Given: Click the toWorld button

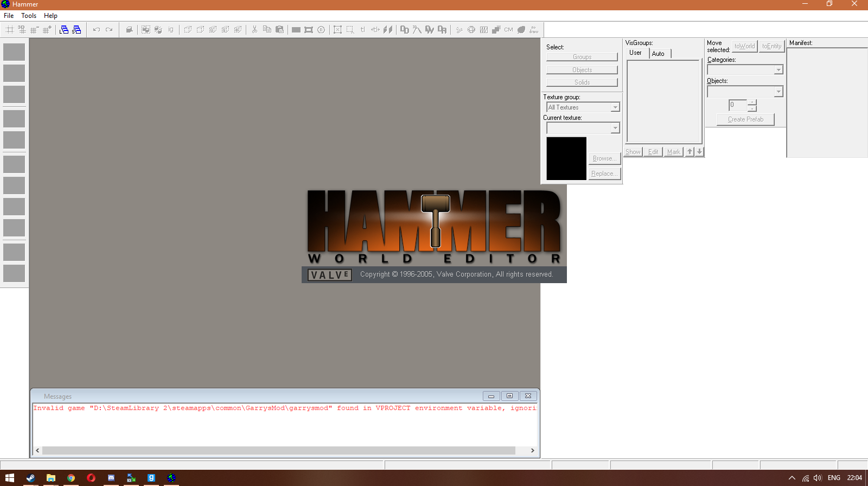Looking at the screenshot, I should click(x=745, y=46).
